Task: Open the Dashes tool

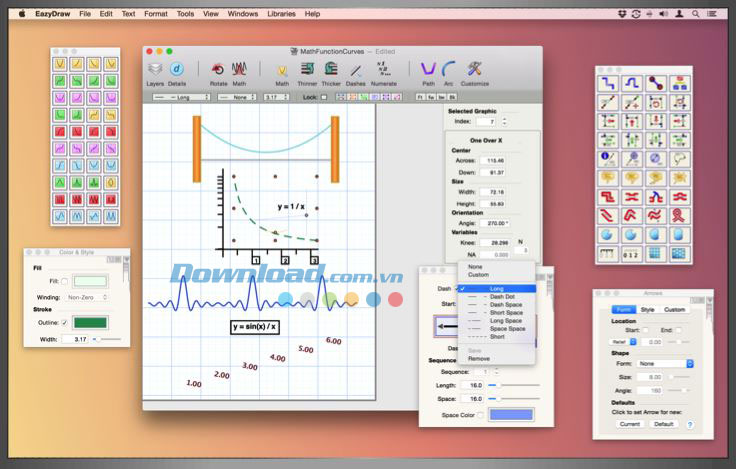Action: pos(356,69)
